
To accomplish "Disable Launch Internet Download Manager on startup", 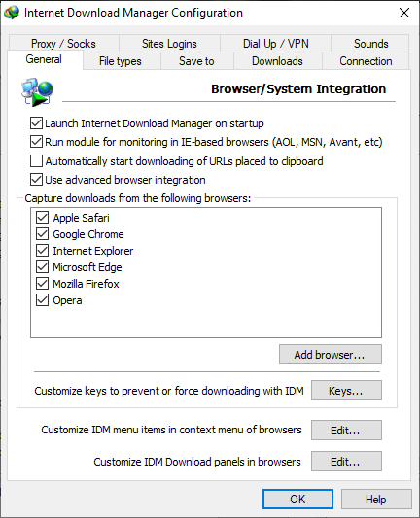I will coord(36,123).
